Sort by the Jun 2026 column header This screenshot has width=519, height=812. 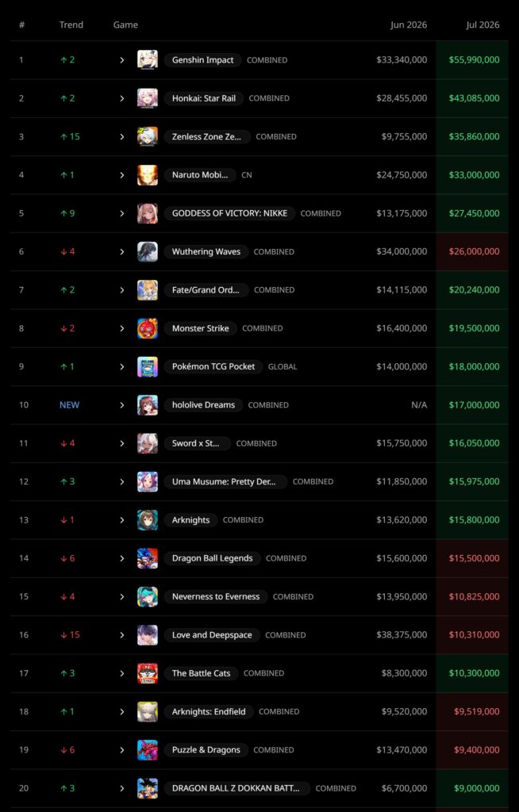click(409, 25)
